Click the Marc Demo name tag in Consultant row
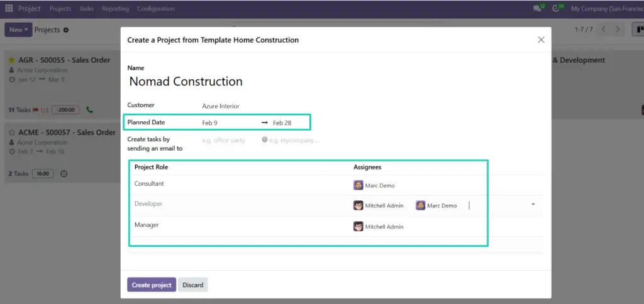The image size is (644, 304). pos(379,185)
